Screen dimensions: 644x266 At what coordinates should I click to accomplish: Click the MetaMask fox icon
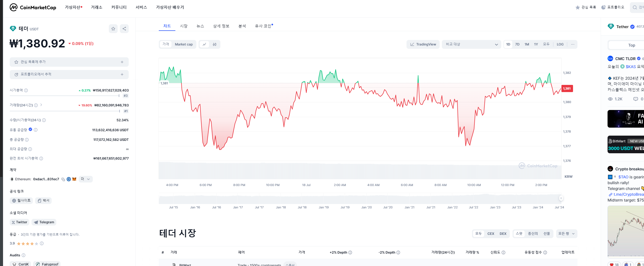74,179
